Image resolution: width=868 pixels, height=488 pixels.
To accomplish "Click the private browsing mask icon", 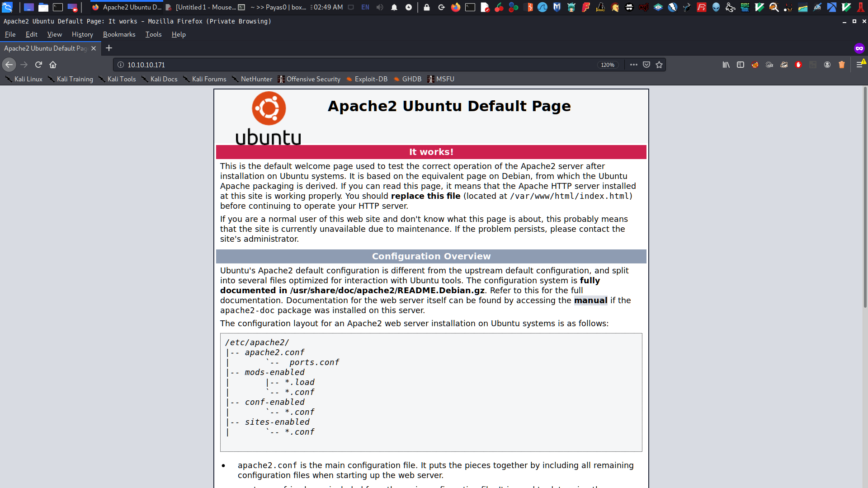I will point(859,48).
